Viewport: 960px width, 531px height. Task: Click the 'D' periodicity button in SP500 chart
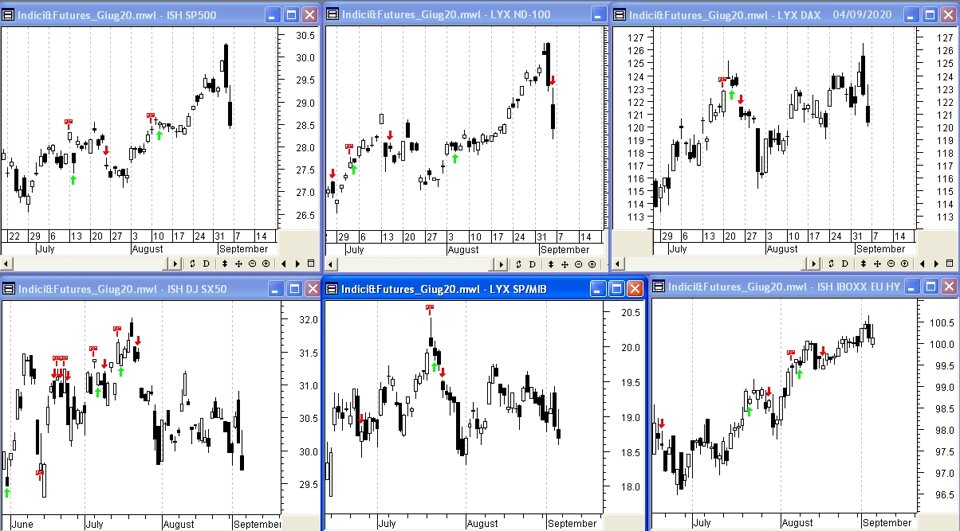pos(205,263)
